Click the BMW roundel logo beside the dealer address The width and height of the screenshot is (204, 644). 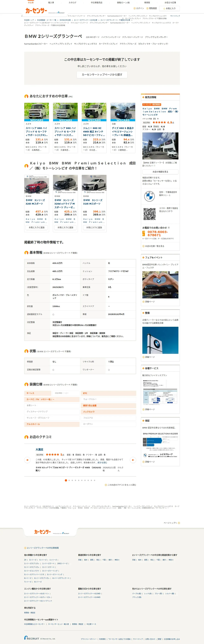(149, 196)
